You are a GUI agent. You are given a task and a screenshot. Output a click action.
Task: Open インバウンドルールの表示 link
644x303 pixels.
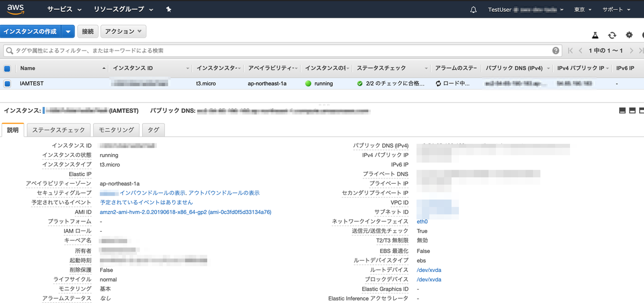(153, 193)
